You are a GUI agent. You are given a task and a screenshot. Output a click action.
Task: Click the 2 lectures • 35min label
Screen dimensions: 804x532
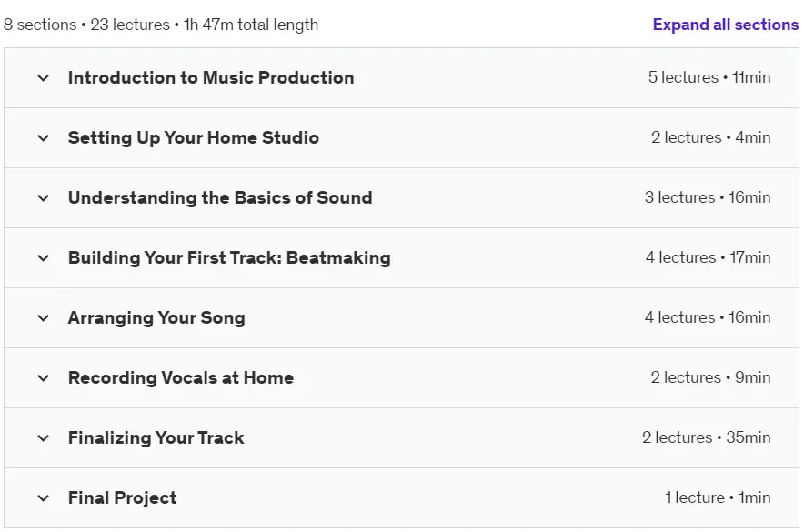point(706,437)
